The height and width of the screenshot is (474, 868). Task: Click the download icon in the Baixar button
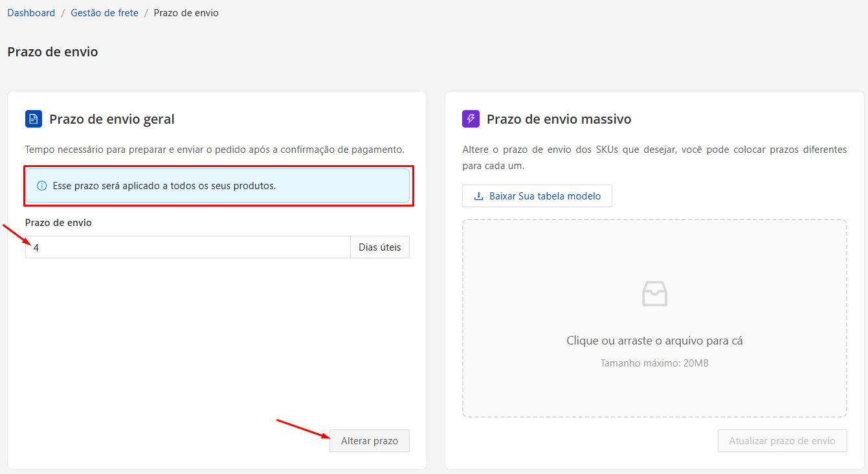click(479, 196)
